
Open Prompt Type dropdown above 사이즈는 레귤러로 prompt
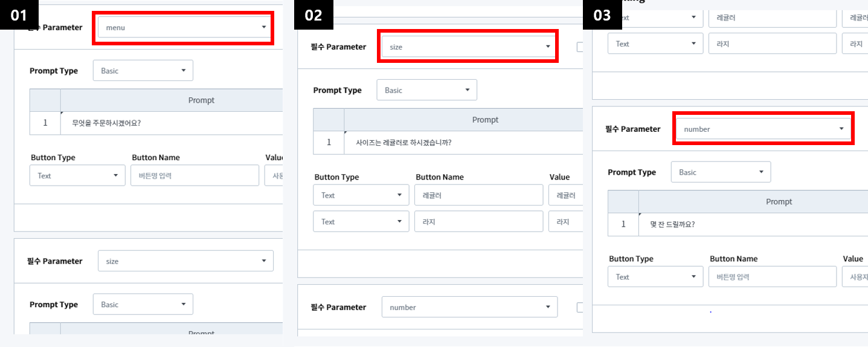coord(426,90)
